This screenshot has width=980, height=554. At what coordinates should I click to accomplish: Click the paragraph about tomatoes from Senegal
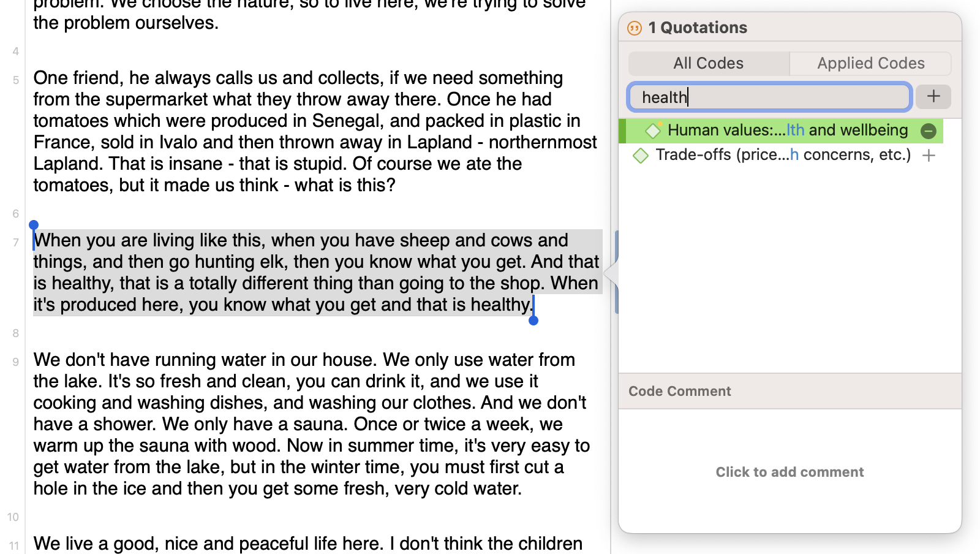(x=306, y=131)
